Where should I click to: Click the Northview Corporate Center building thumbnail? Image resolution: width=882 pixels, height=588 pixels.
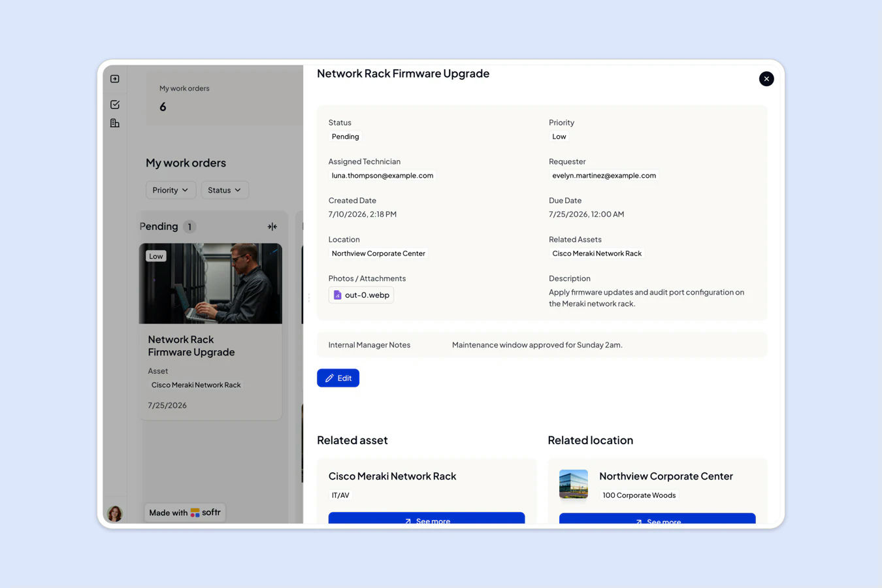click(x=574, y=484)
